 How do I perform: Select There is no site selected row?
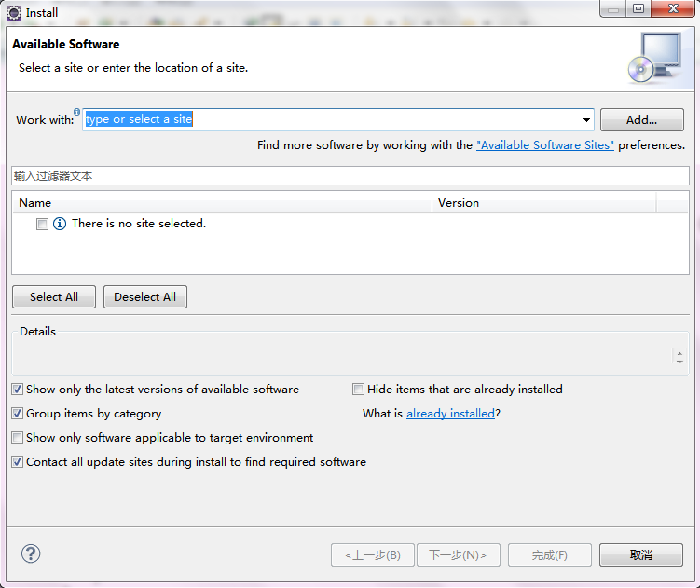click(x=350, y=224)
